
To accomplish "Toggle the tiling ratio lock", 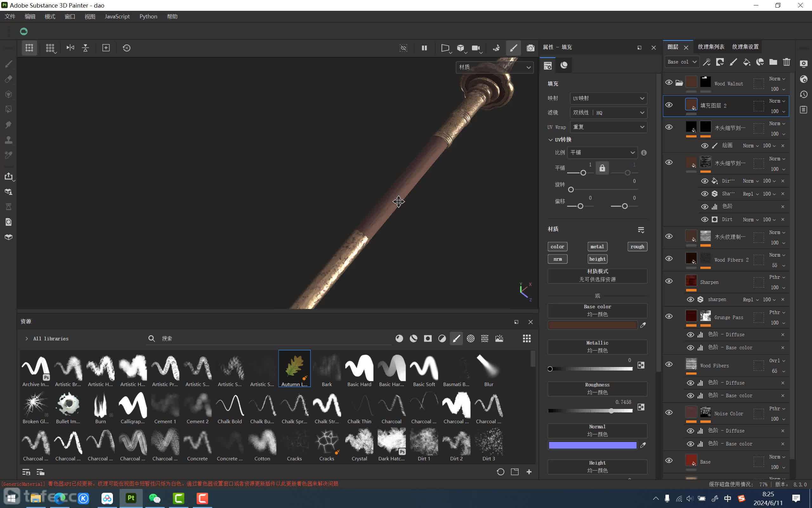I will (x=602, y=168).
